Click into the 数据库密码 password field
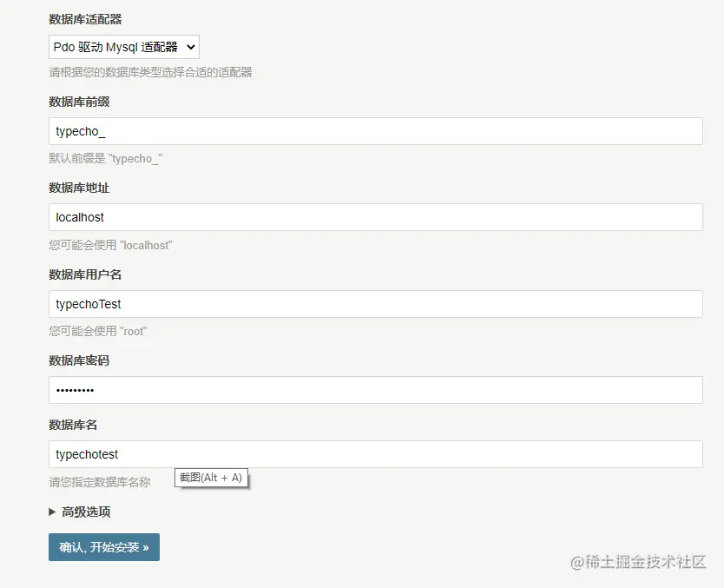724x588 pixels. (375, 390)
